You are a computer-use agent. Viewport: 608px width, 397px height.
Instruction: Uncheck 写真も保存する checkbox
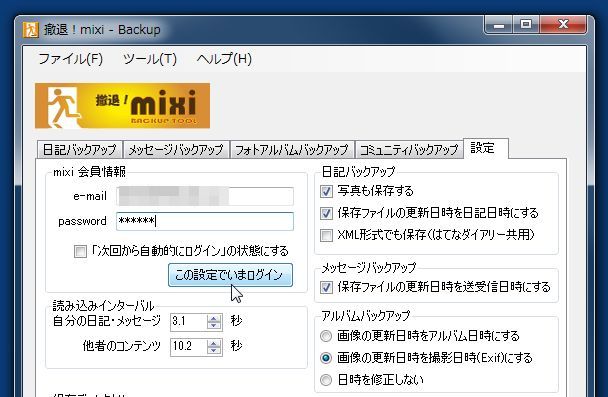(x=326, y=191)
